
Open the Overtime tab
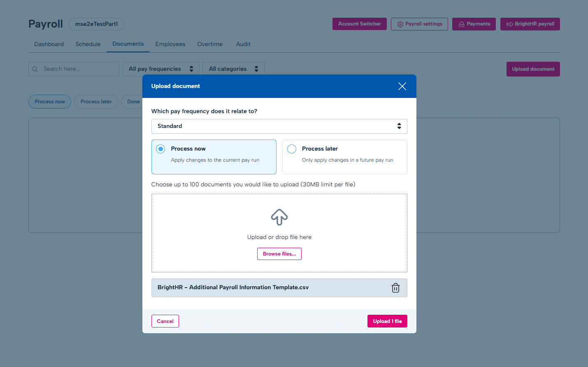click(x=210, y=44)
